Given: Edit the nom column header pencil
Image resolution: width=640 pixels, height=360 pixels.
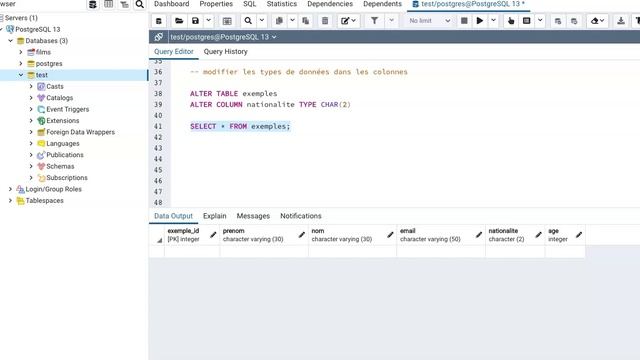Looking at the screenshot, I should click(x=390, y=235).
